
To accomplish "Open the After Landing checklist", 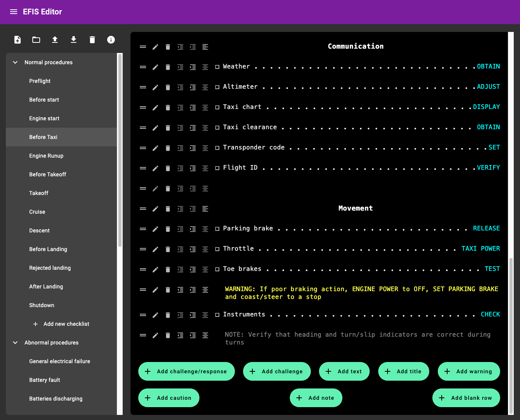I will click(x=61, y=286).
